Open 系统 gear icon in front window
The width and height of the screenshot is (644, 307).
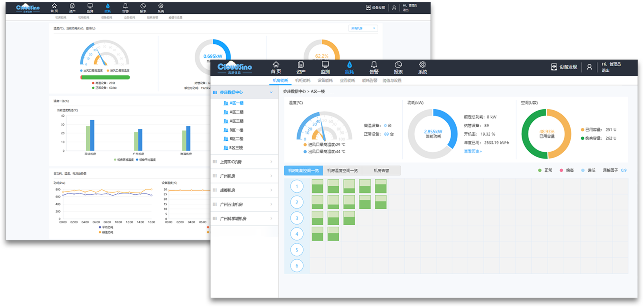click(x=422, y=65)
